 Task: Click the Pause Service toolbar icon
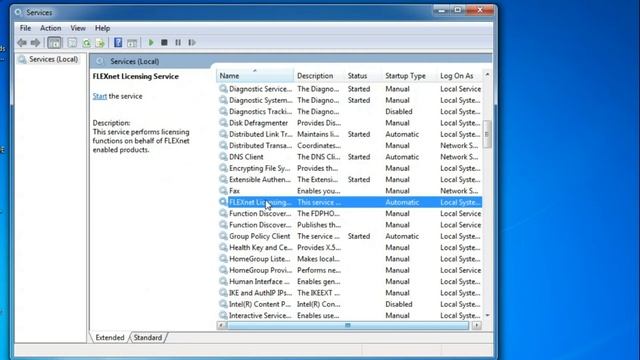click(x=178, y=42)
